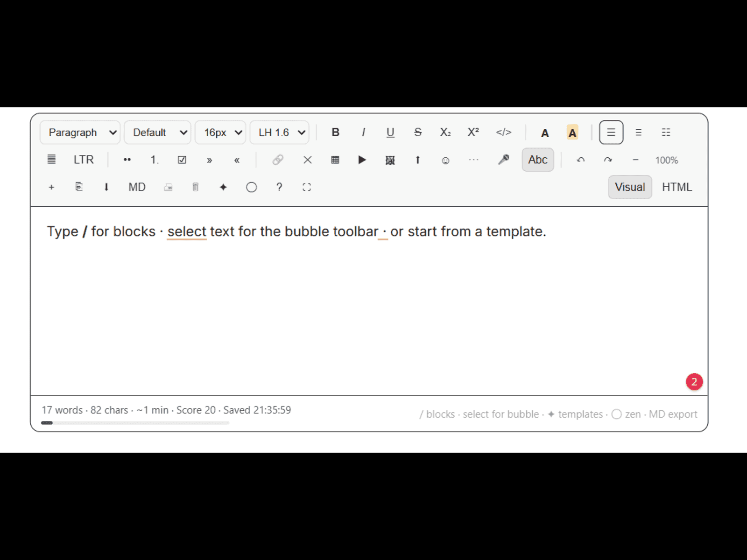Click the MD markdown export button
Screen dimensions: 747x560
coord(137,187)
